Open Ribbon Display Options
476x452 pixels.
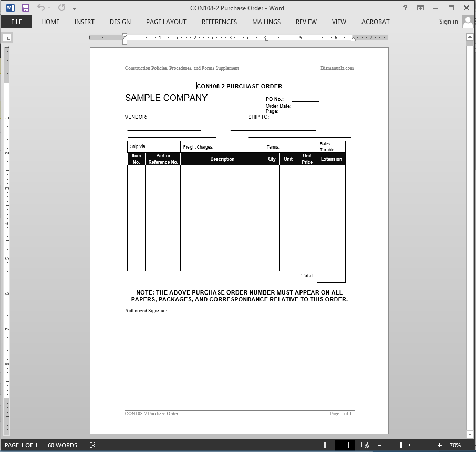pyautogui.click(x=420, y=8)
